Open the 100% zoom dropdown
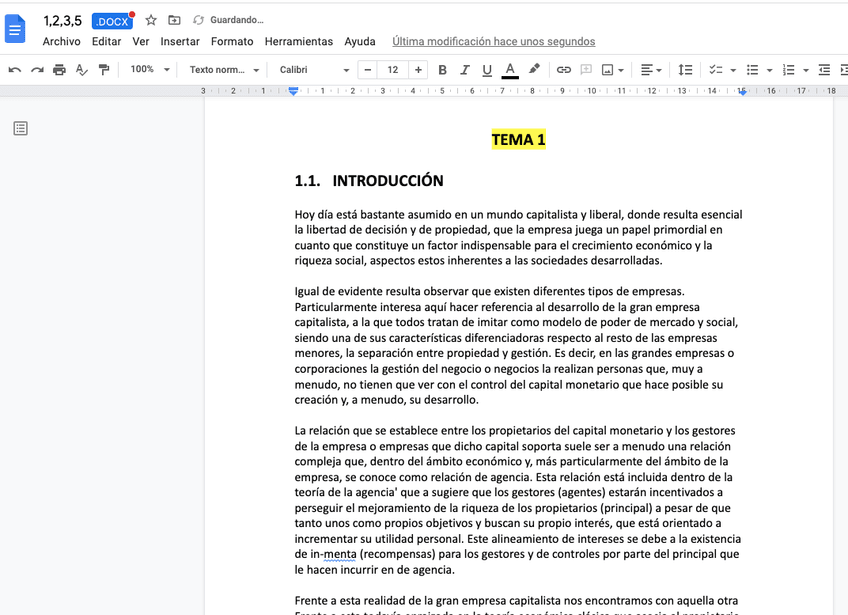The image size is (848, 615). tap(149, 70)
